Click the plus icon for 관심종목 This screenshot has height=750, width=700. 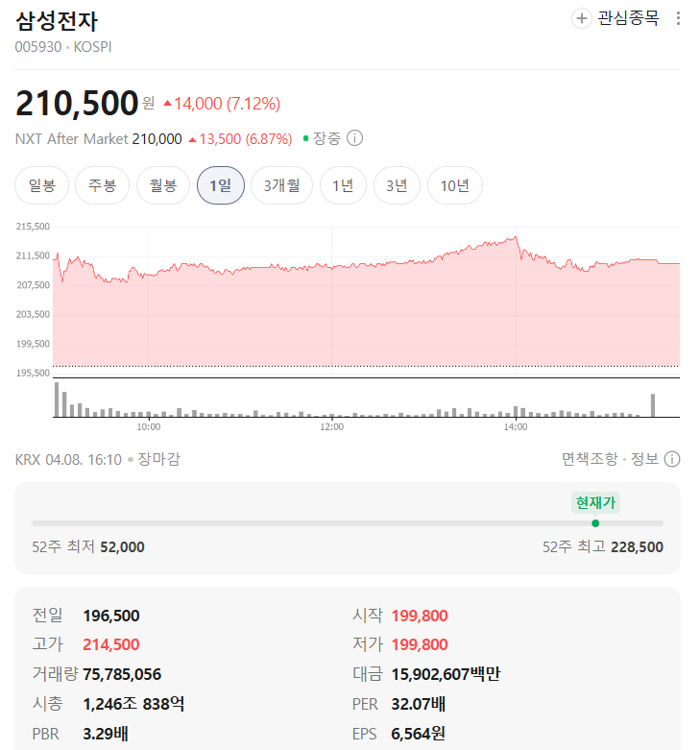[x=582, y=18]
